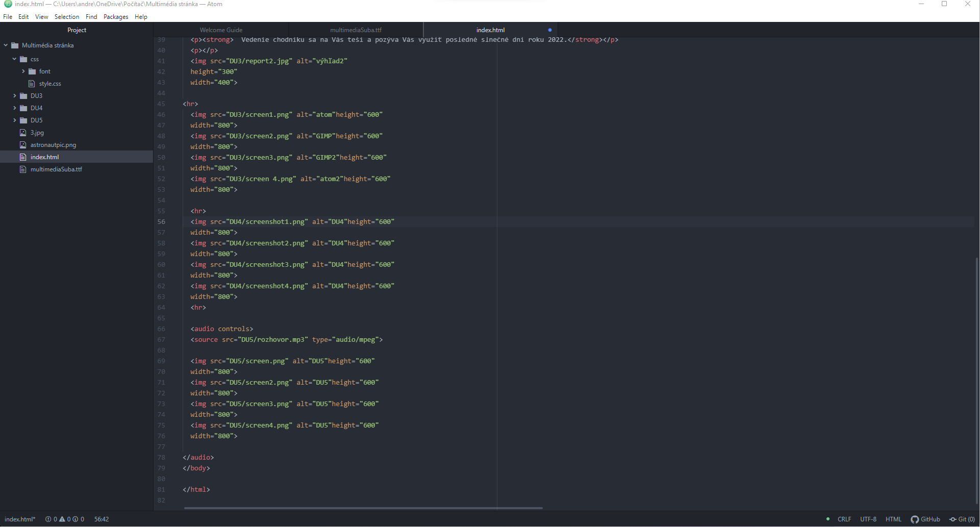The width and height of the screenshot is (980, 527).
Task: Click the Atom logo in the title bar
Action: (x=8, y=4)
